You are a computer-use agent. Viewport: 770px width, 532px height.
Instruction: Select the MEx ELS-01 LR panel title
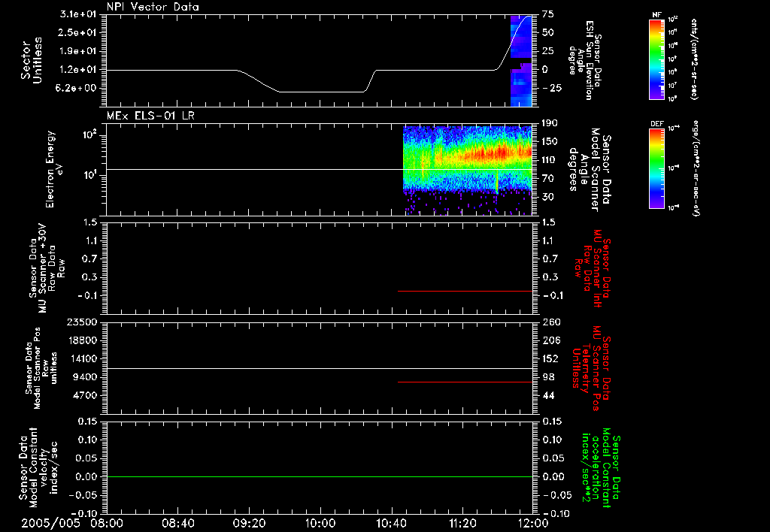pyautogui.click(x=150, y=116)
